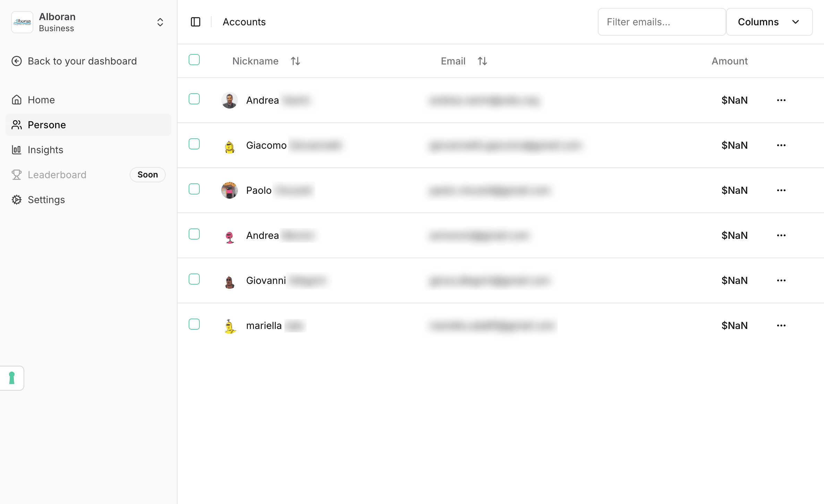Navigate to Home page
This screenshot has width=824, height=504.
pyautogui.click(x=41, y=100)
